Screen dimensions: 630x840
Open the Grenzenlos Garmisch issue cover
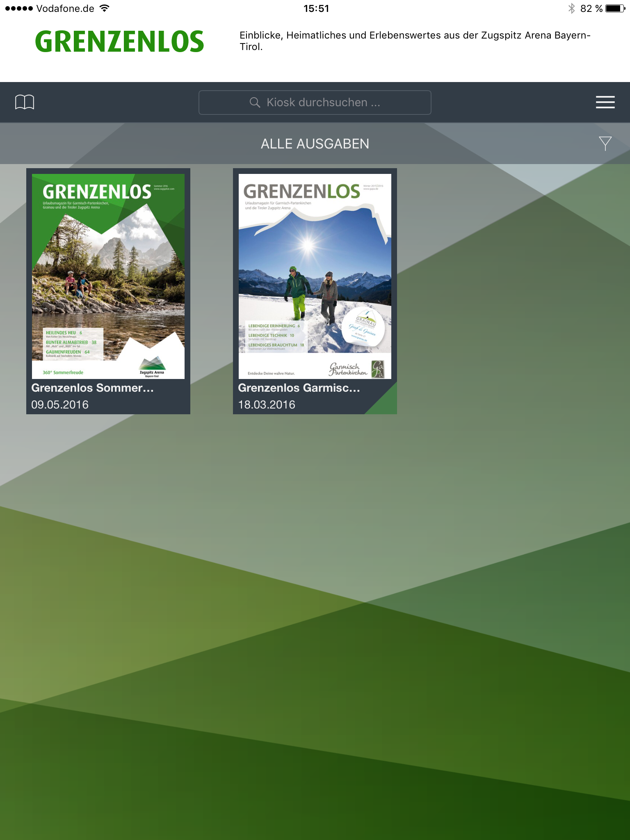(x=315, y=276)
